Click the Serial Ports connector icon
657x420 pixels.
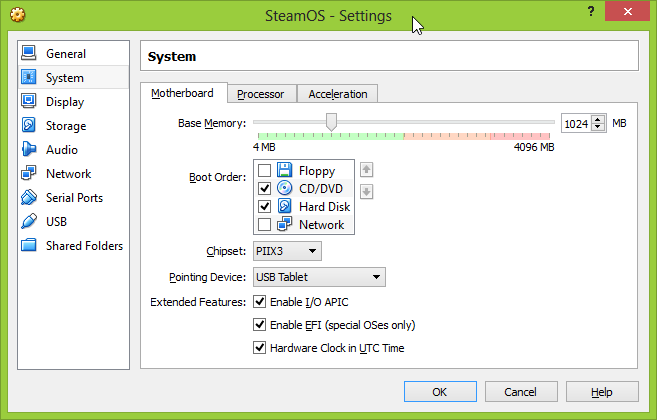29,197
